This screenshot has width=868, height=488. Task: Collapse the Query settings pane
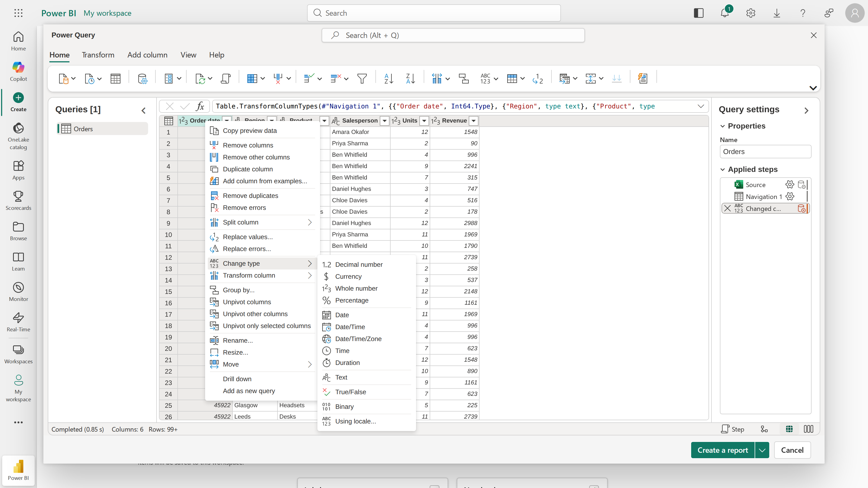[x=806, y=110]
